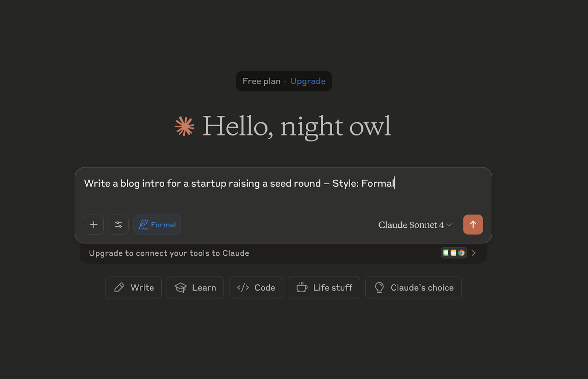Select the Life stuff suggestion chip

(324, 288)
